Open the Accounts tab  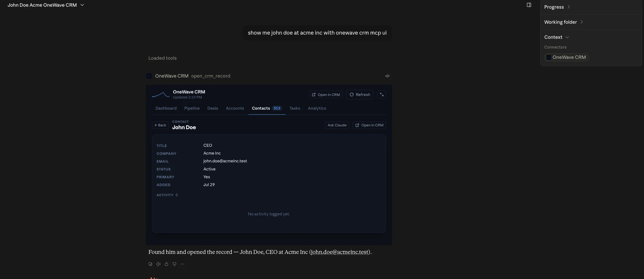click(x=235, y=108)
